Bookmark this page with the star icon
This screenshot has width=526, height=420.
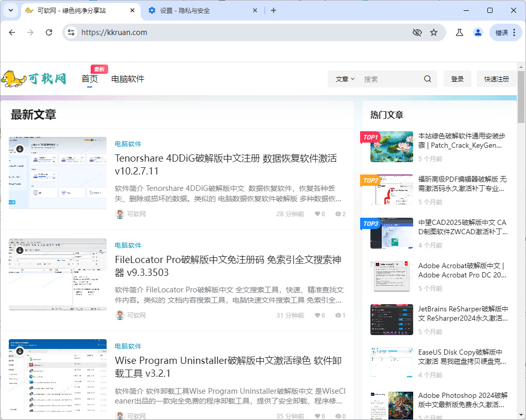pos(434,32)
